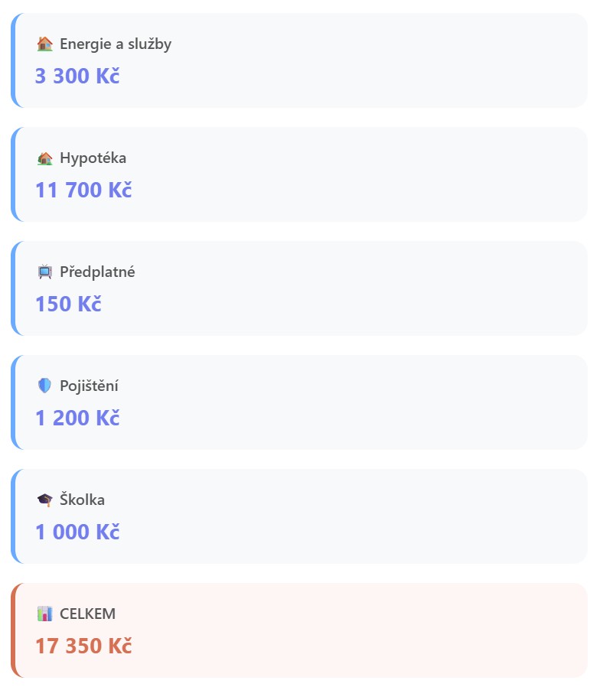The image size is (616, 687).
Task: Click the 1 200 Kč insurance amount
Action: [x=77, y=418]
